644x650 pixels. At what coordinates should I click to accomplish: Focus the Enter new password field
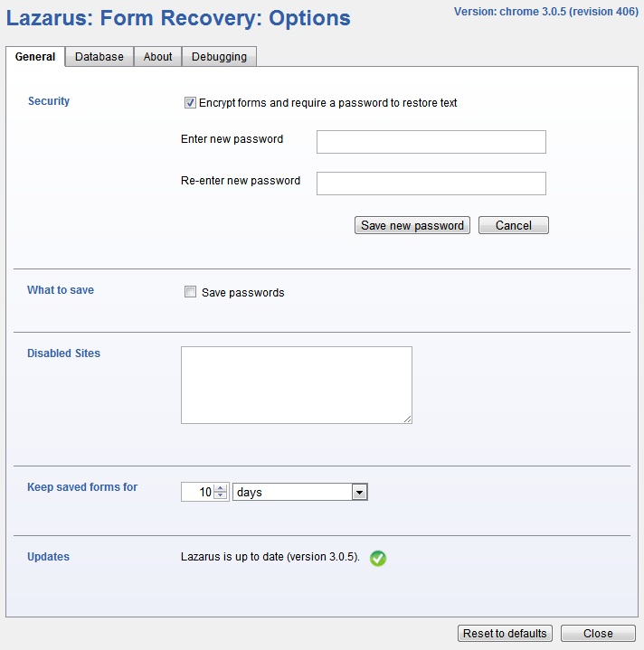431,142
